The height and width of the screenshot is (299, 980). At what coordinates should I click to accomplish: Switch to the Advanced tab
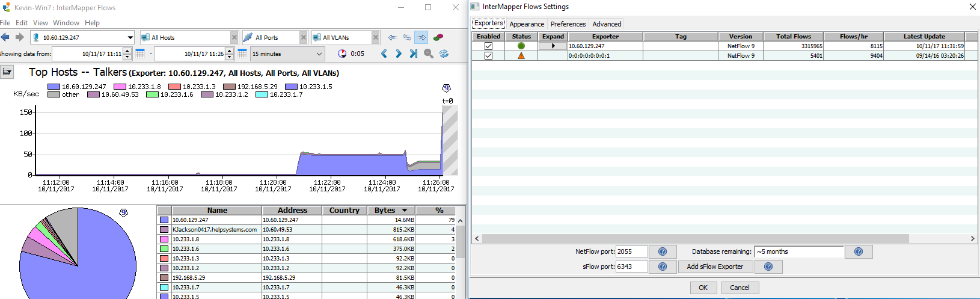[607, 24]
